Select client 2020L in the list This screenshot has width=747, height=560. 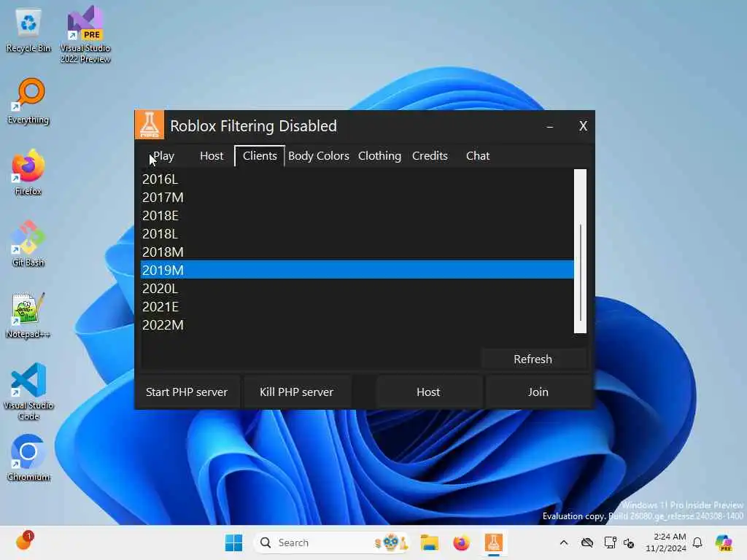(x=357, y=288)
